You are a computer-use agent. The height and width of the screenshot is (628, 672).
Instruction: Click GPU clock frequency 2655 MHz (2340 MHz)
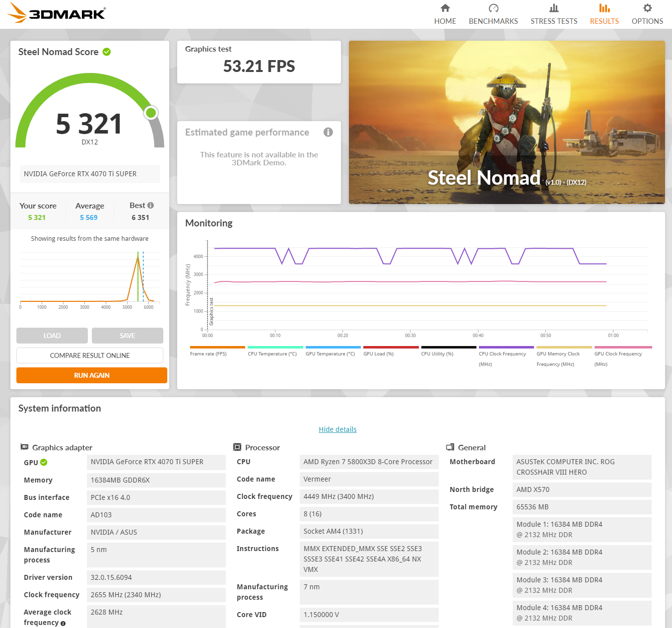click(x=156, y=595)
